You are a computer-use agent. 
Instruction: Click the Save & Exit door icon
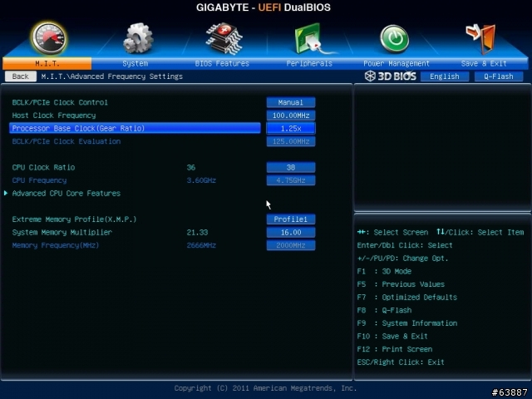pos(481,38)
